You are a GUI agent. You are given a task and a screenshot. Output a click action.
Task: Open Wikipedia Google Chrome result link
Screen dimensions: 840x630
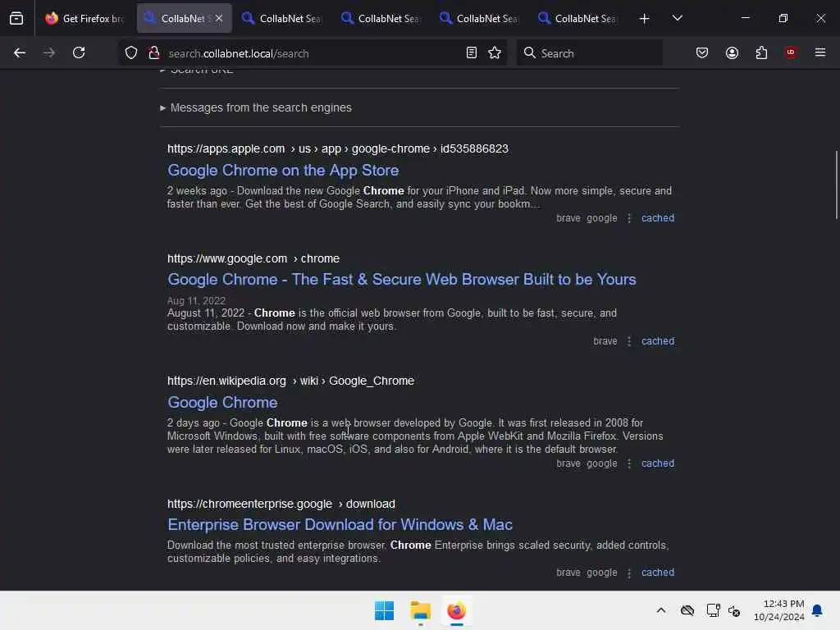(x=222, y=403)
